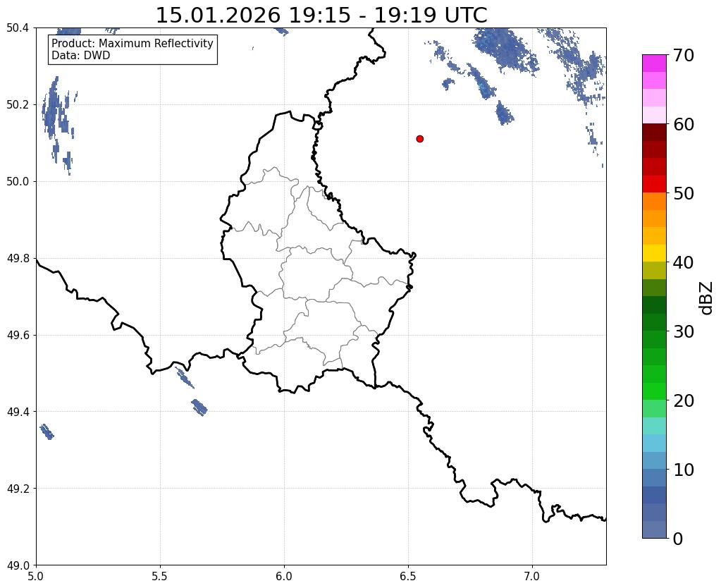
Task: Click the y-axis latitude label "49.0"
Action: [x=18, y=565]
